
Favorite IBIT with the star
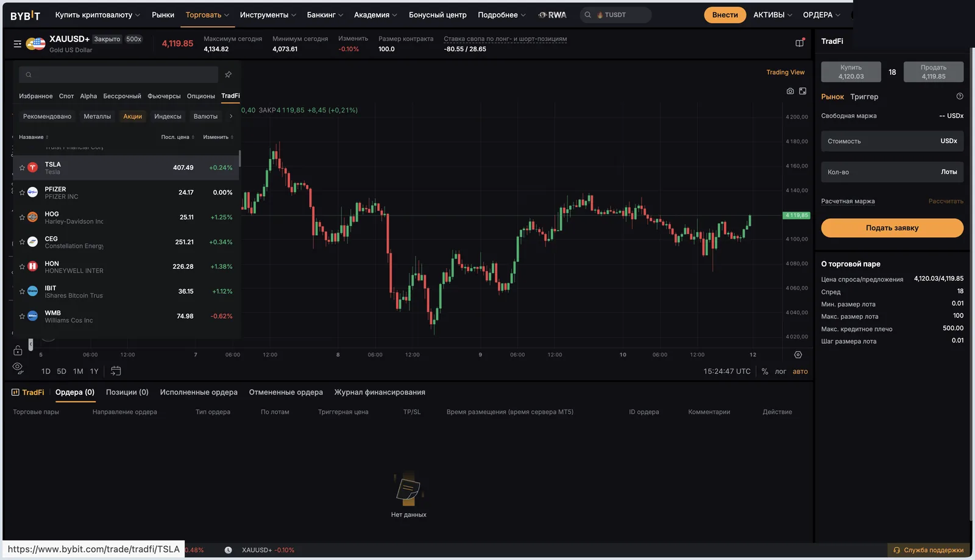pyautogui.click(x=22, y=292)
